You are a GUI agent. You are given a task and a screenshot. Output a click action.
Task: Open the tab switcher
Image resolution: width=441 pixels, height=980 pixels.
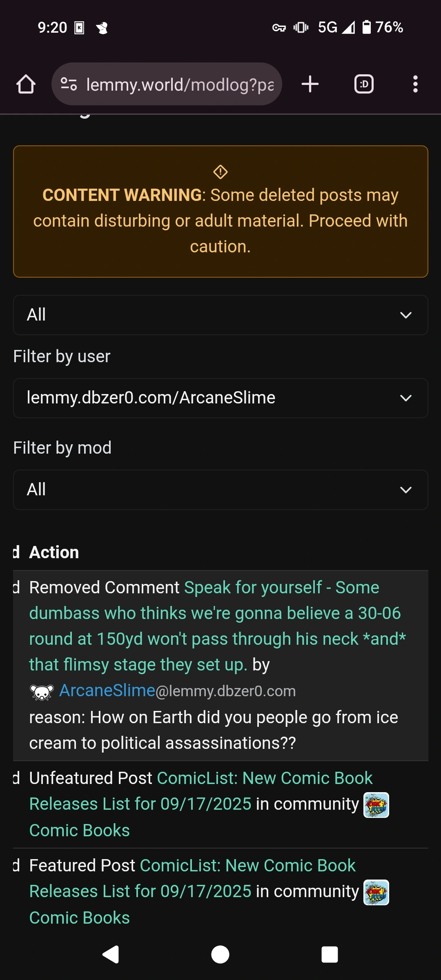(x=364, y=84)
